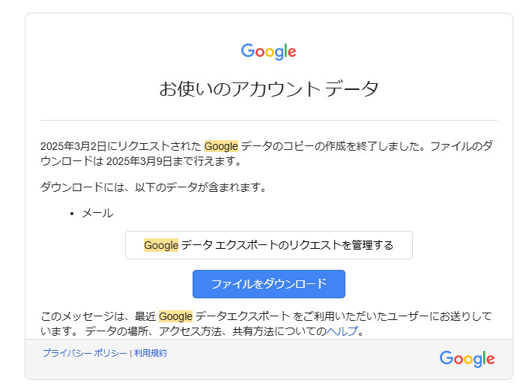The image size is (532, 392).
Task: Open the ヘルプ link
Action: (x=342, y=331)
